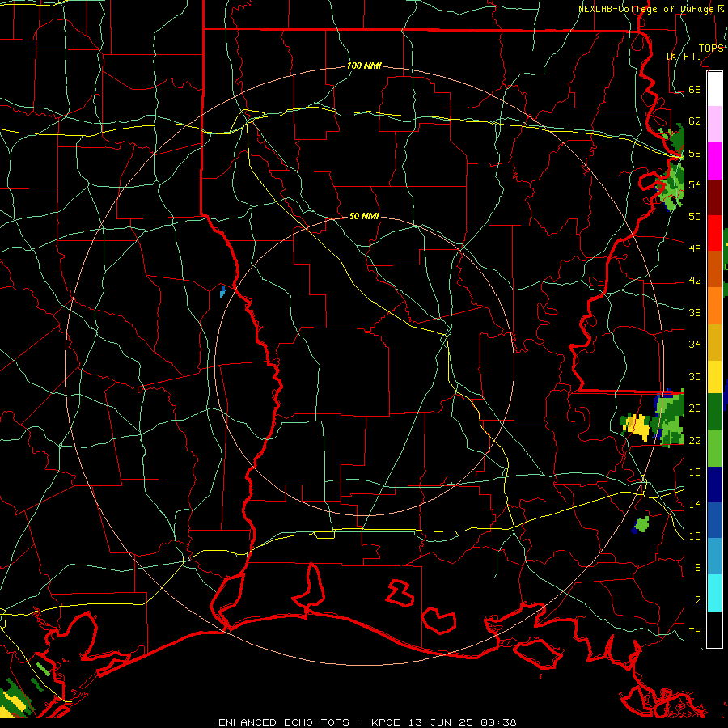Click the Enhanced Echo Tops KPOE title caption
Screen dimensions: 728x728
367,722
